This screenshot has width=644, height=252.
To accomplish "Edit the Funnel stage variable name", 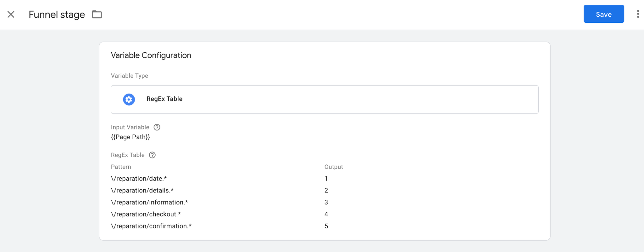I will pyautogui.click(x=57, y=14).
